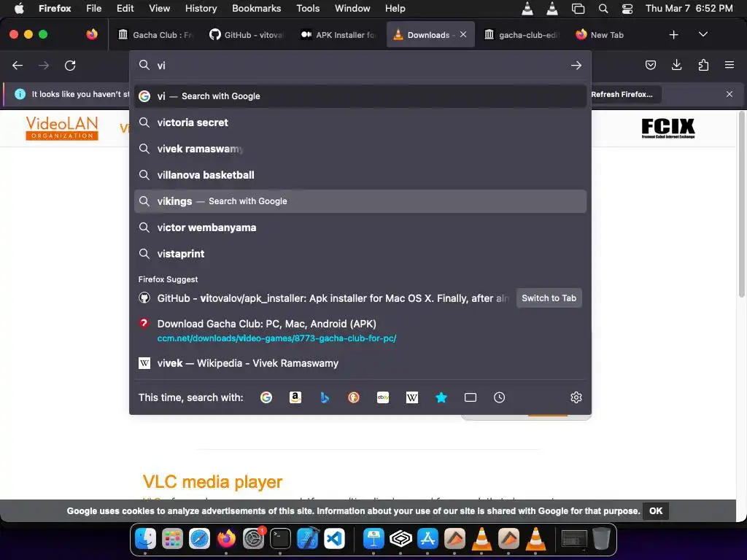This screenshot has height=560, width=747.
Task: Switch to GitHub - vitoval tab
Action: click(x=247, y=35)
